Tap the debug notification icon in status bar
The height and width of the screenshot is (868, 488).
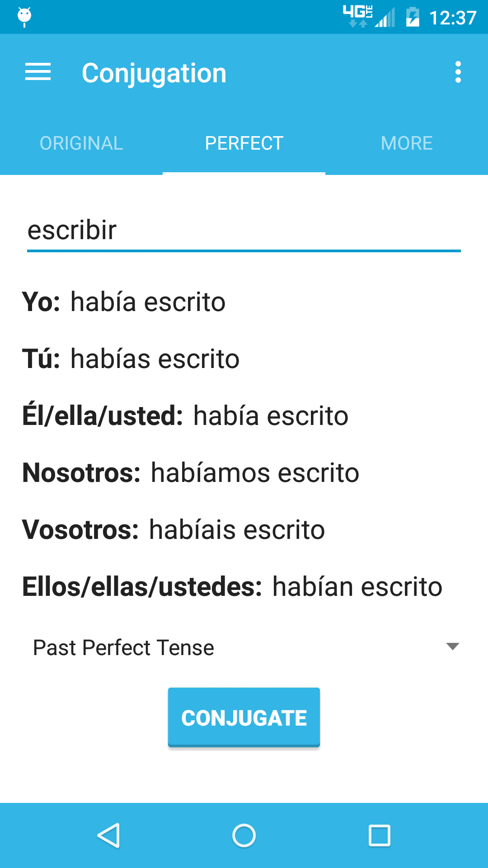[x=24, y=17]
